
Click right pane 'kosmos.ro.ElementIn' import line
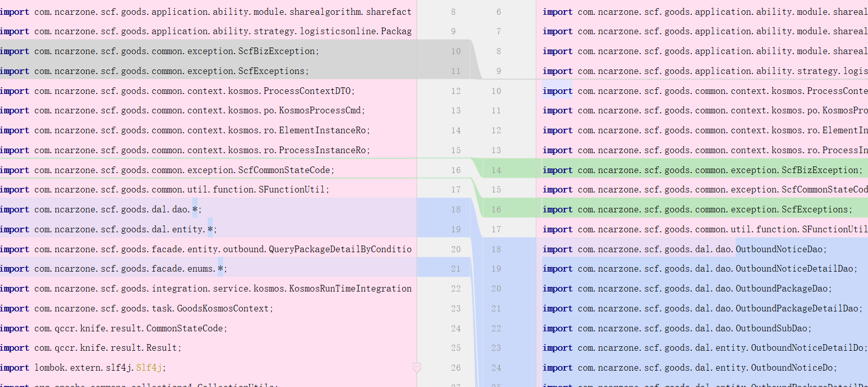tap(705, 130)
